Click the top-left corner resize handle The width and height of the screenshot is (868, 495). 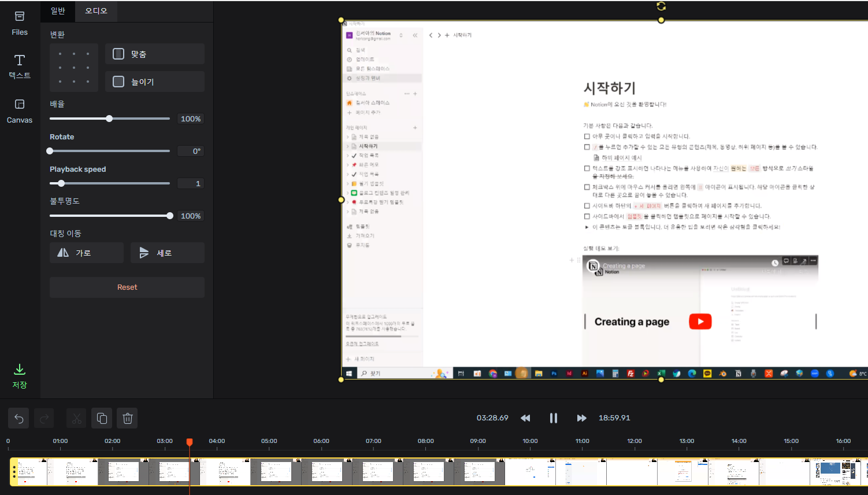coord(341,20)
